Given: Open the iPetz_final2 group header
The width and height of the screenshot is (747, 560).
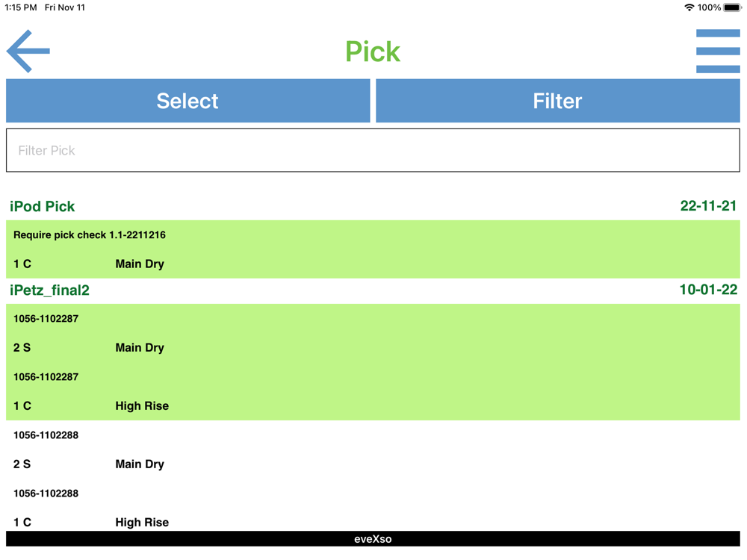Looking at the screenshot, I should pos(49,290).
